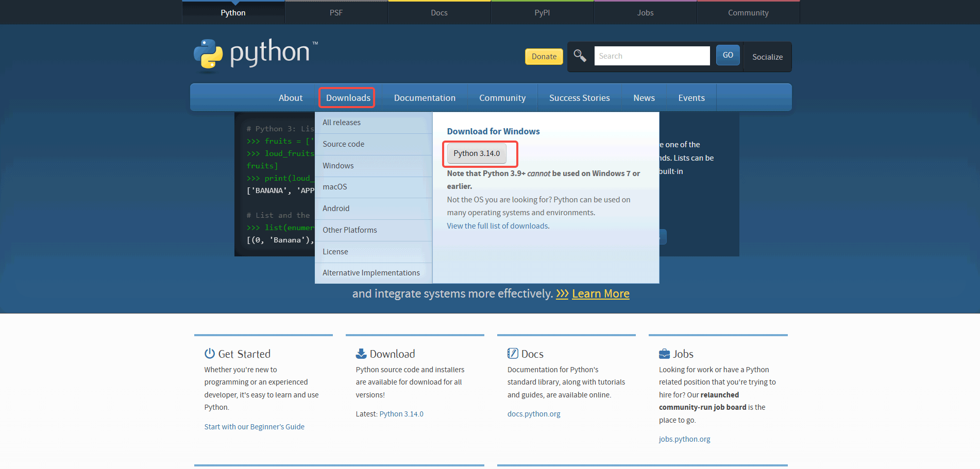Viewport: 980px width, 469px height.
Task: Follow the Learn More link
Action: tap(600, 293)
